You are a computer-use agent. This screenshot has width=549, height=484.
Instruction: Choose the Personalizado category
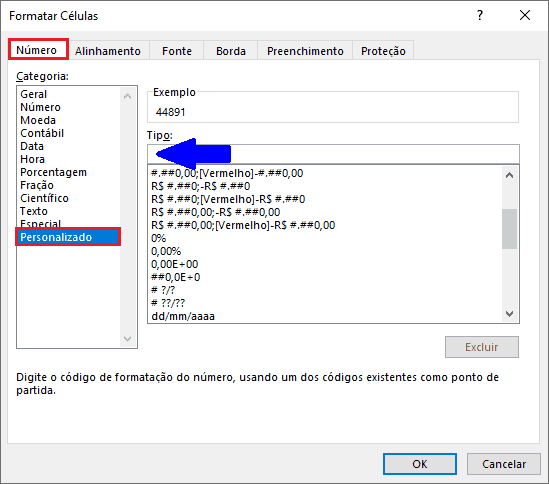[68, 237]
